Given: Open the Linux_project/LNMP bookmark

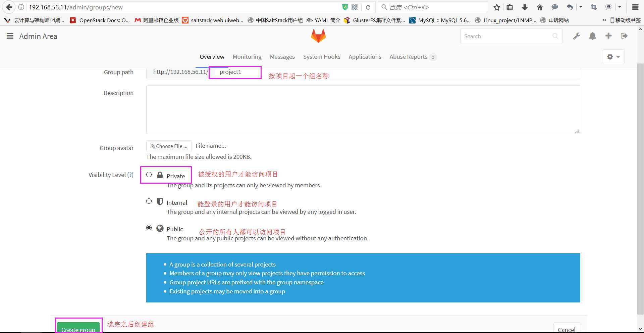Looking at the screenshot, I should (505, 20).
